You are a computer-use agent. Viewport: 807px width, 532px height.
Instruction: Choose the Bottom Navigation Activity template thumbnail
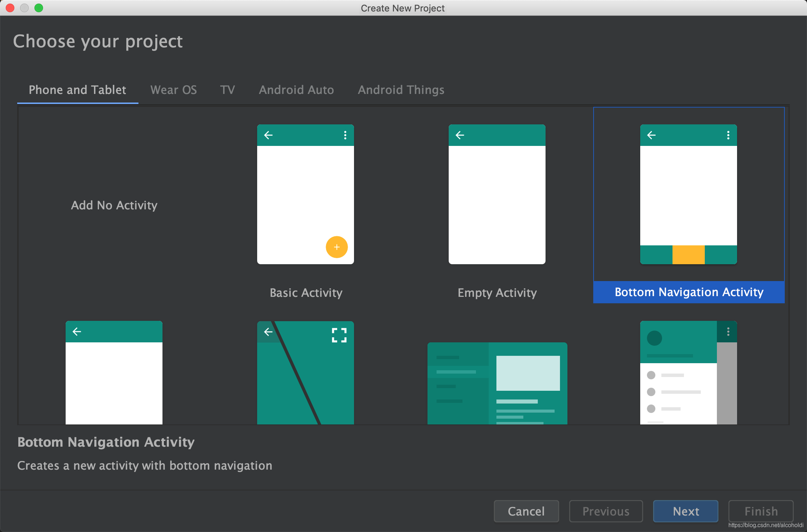pyautogui.click(x=689, y=194)
